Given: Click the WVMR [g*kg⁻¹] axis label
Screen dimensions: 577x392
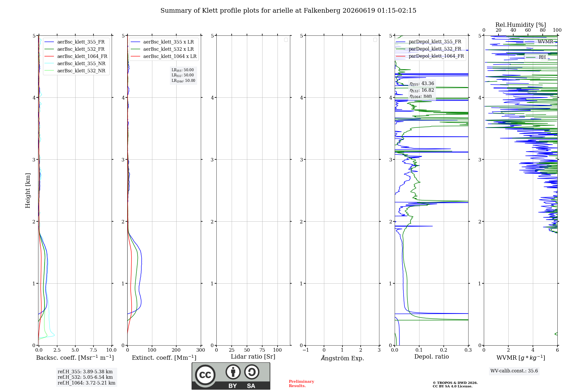Looking at the screenshot, I should coord(521,358).
